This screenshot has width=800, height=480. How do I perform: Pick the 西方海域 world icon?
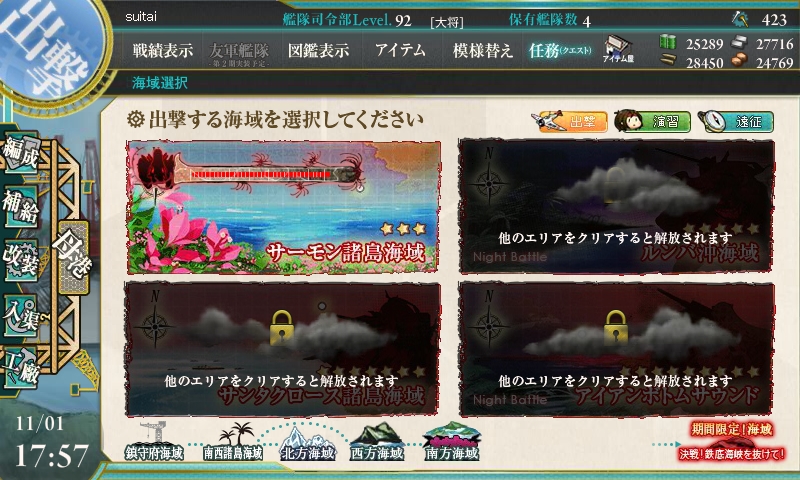click(378, 443)
